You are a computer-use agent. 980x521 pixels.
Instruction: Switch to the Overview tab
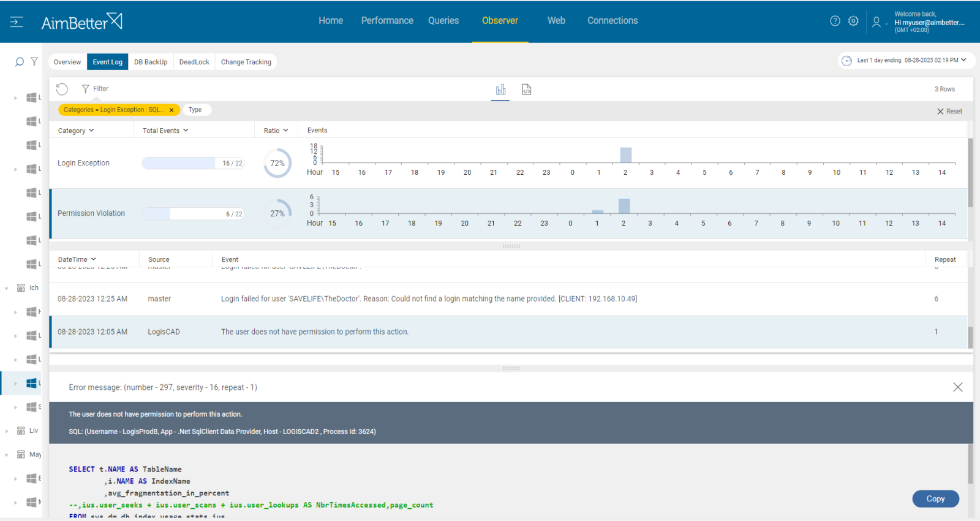67,62
